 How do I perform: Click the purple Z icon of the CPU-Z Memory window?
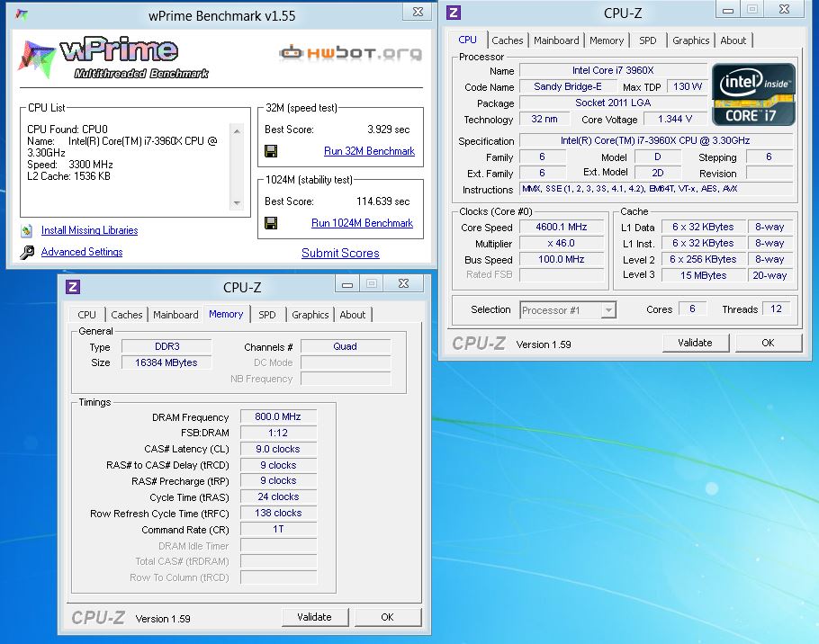click(73, 287)
